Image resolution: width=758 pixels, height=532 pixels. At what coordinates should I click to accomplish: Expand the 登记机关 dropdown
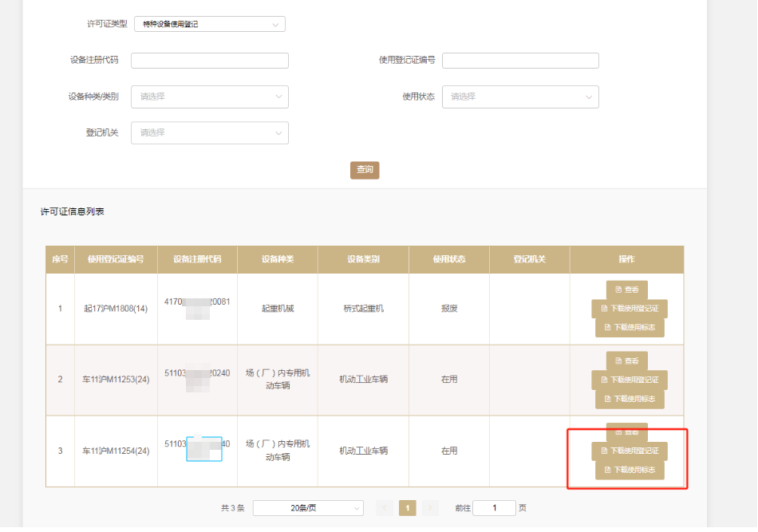[209, 132]
